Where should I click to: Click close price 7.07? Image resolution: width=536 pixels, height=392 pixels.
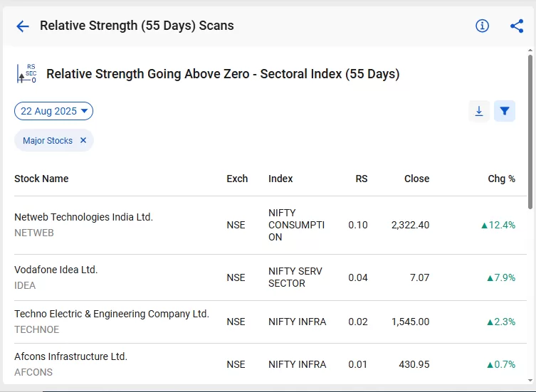click(419, 277)
